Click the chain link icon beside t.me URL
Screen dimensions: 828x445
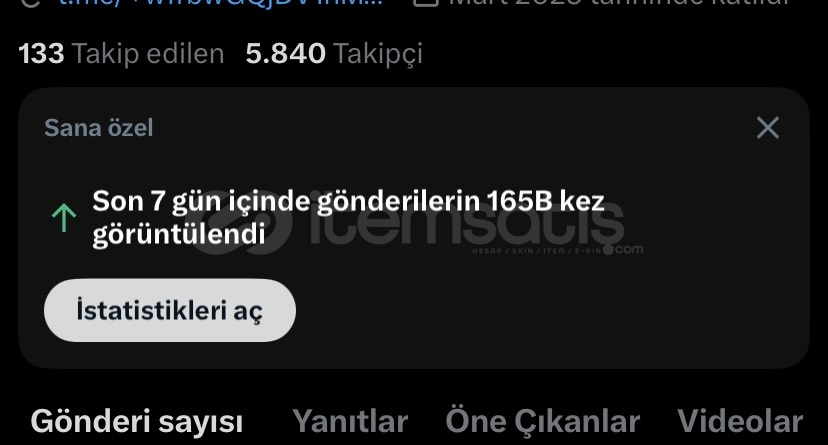(x=31, y=3)
